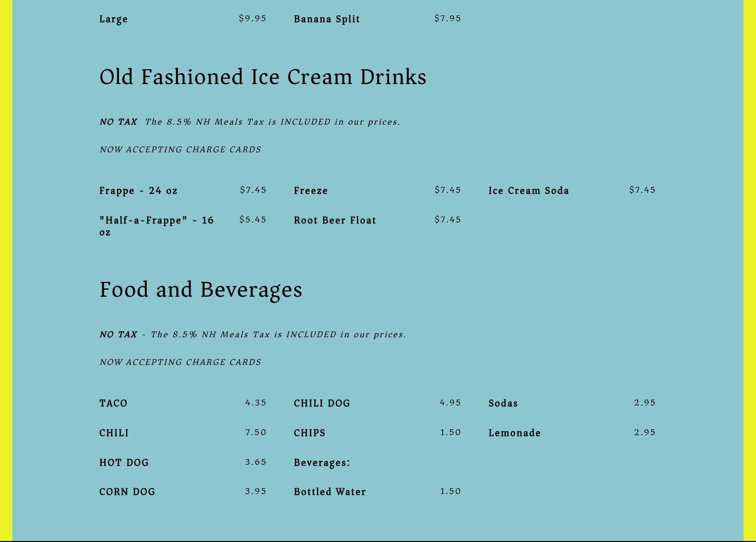
Task: Click the HOT DOG menu item
Action: tap(124, 463)
